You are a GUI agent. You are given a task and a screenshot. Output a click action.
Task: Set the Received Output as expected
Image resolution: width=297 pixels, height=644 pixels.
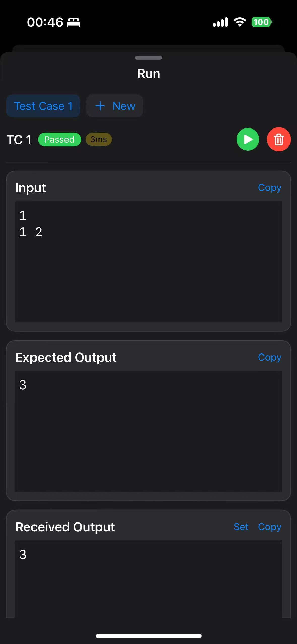241,527
